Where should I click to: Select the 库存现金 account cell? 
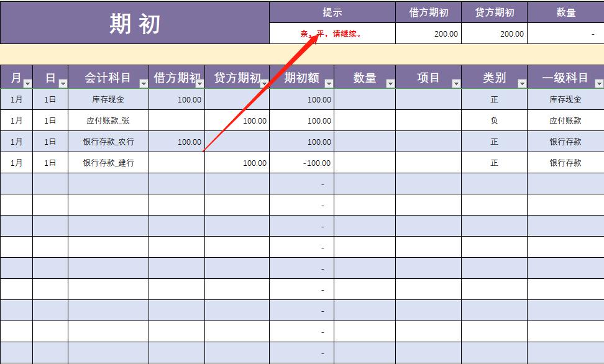[x=110, y=99]
